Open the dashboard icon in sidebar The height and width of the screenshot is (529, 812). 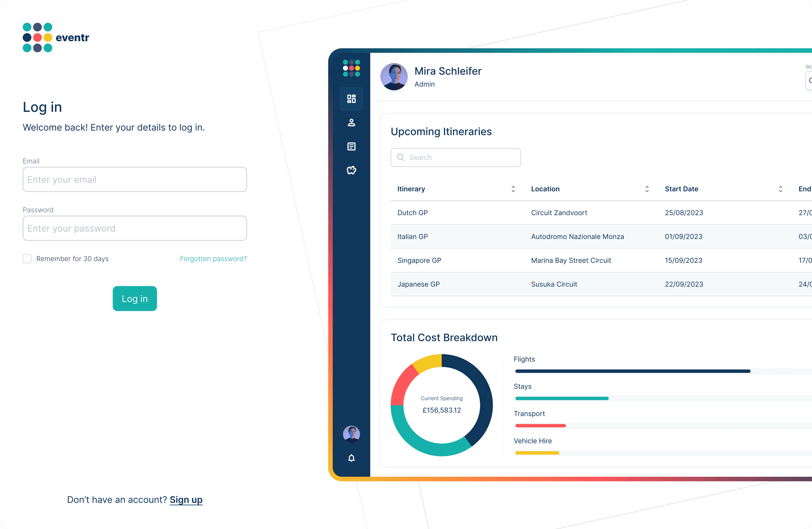(351, 99)
